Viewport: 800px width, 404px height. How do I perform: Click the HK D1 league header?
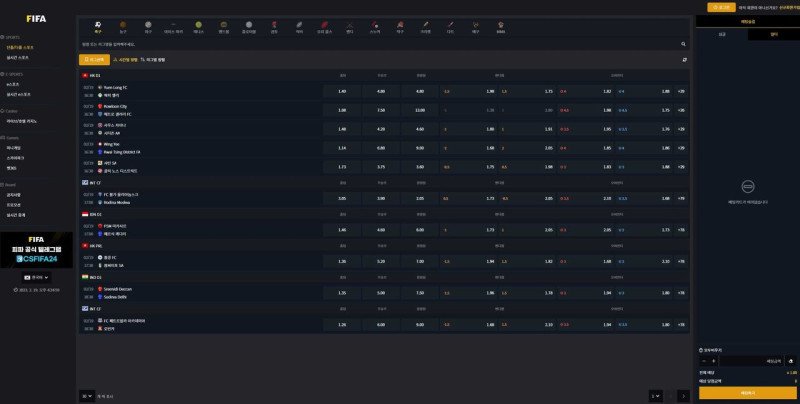pos(92,75)
